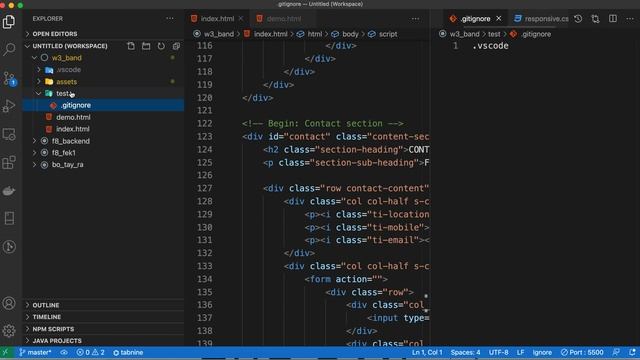Viewport: 640px width, 360px height.
Task: Click the New Folder icon in workspace header
Action: (x=146, y=46)
